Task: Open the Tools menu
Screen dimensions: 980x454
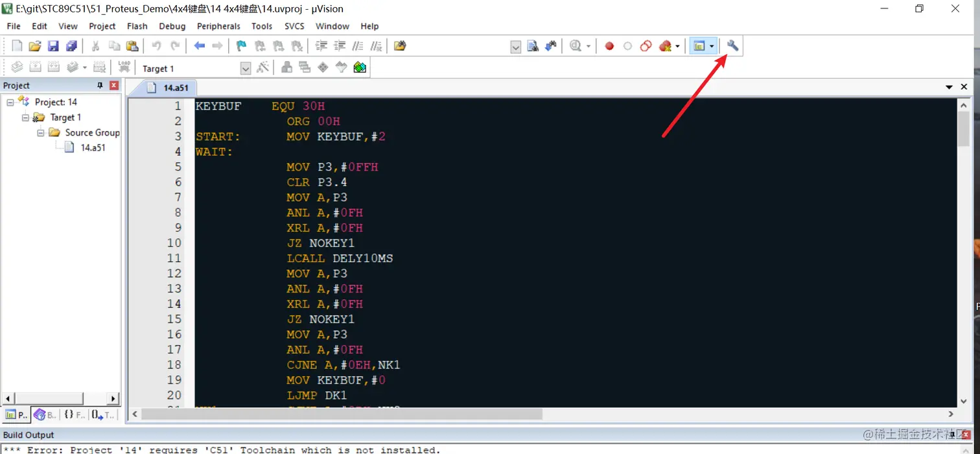Action: 262,27
